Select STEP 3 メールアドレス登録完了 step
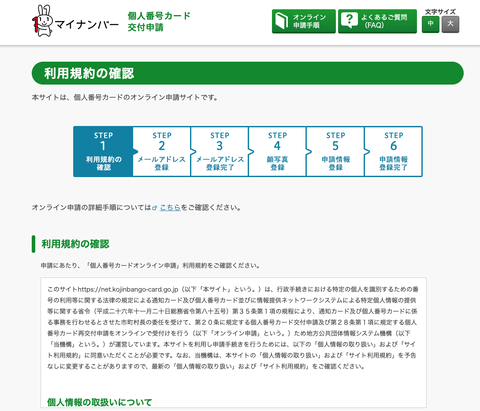The height and width of the screenshot is (411, 480). click(x=220, y=151)
